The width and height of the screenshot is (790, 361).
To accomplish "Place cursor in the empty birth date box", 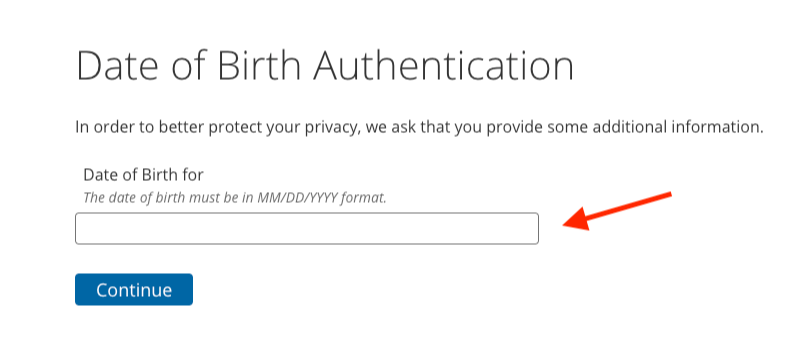I will point(307,229).
